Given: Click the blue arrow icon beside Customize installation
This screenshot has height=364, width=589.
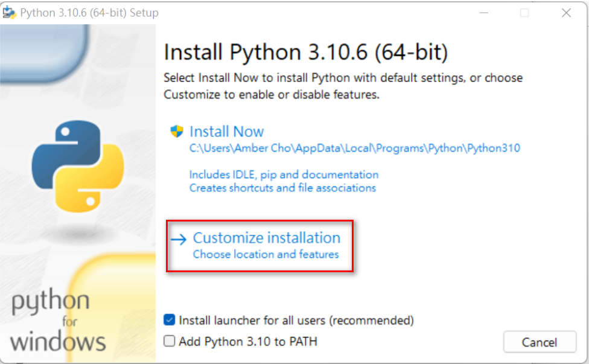Looking at the screenshot, I should (x=178, y=238).
